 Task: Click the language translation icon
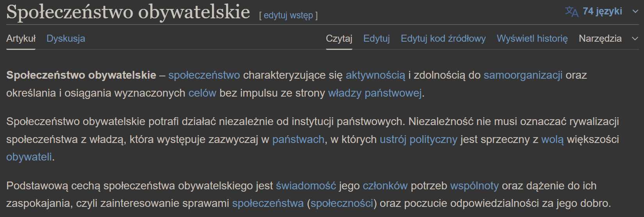[x=571, y=12]
